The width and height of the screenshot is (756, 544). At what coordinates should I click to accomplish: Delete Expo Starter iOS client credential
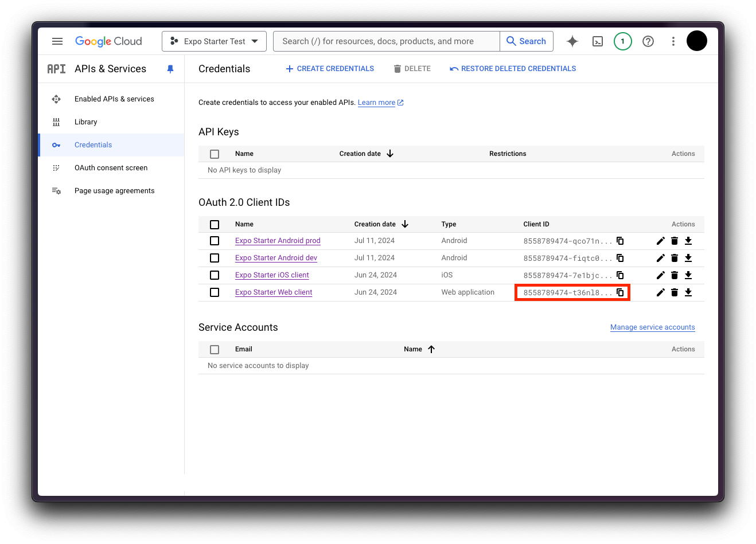[675, 275]
